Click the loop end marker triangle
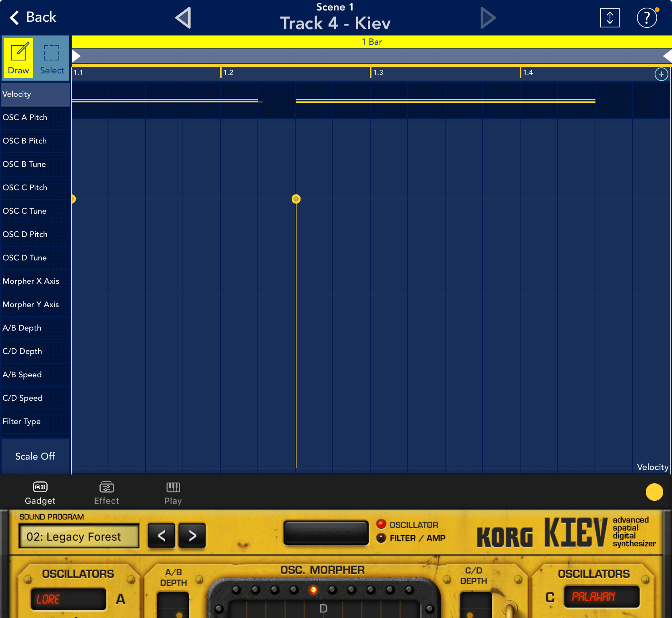Image resolution: width=672 pixels, height=618 pixels. click(668, 56)
